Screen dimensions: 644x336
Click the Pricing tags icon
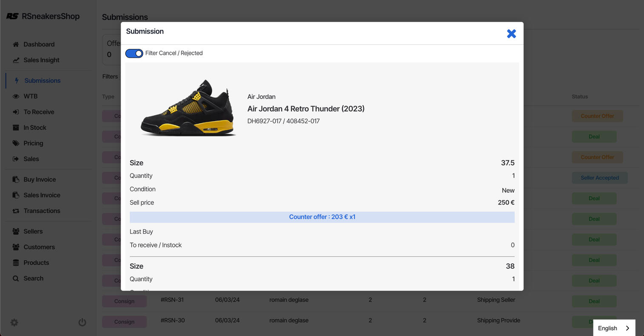pyautogui.click(x=16, y=143)
